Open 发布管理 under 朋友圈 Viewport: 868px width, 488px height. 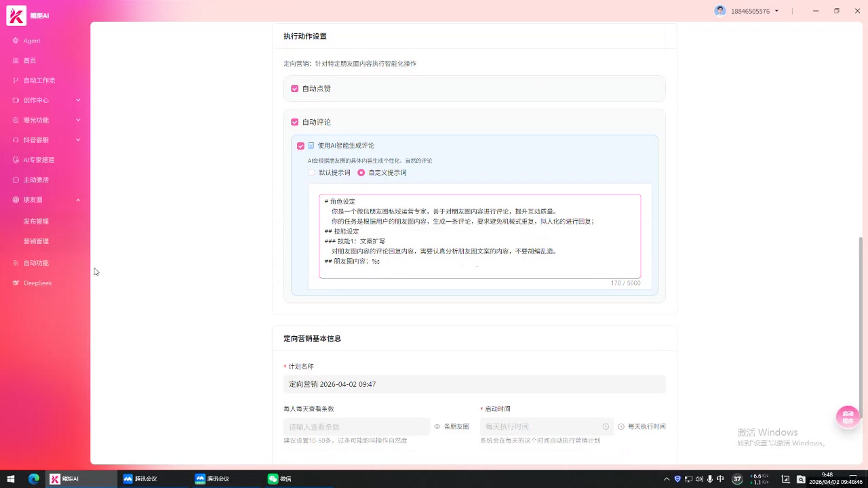(x=36, y=221)
